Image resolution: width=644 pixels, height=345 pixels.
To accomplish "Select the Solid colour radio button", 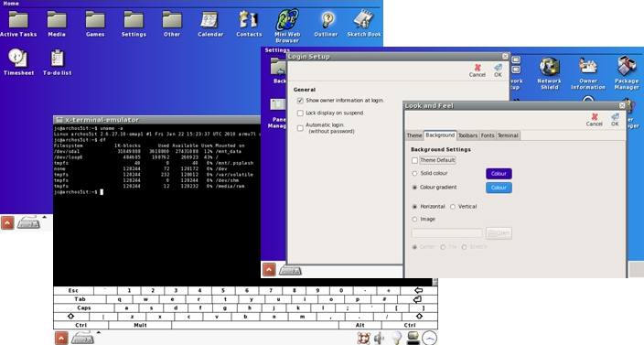I will pyautogui.click(x=414, y=174).
